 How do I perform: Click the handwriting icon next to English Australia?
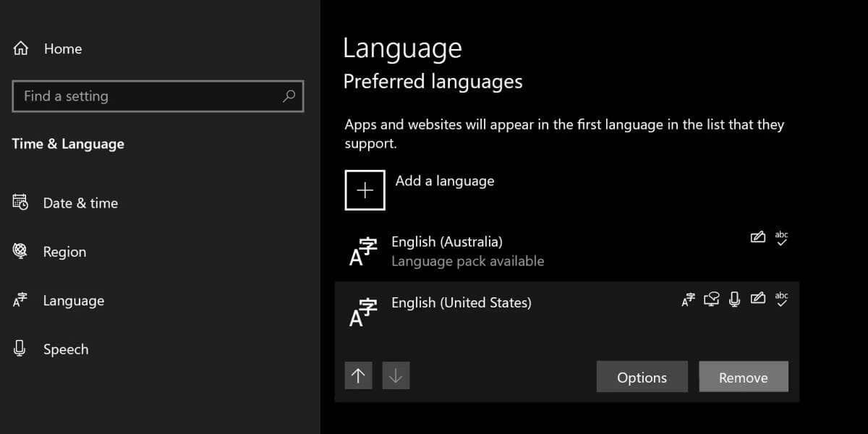tap(757, 237)
